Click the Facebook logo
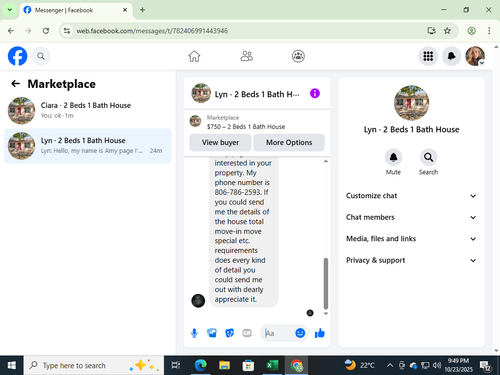The height and width of the screenshot is (375, 500). click(x=17, y=56)
